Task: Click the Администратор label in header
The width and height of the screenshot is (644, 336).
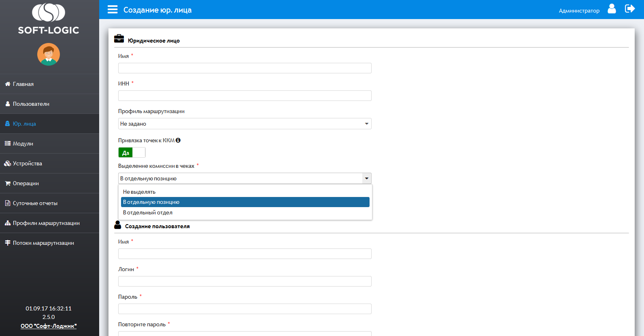Action: (579, 11)
